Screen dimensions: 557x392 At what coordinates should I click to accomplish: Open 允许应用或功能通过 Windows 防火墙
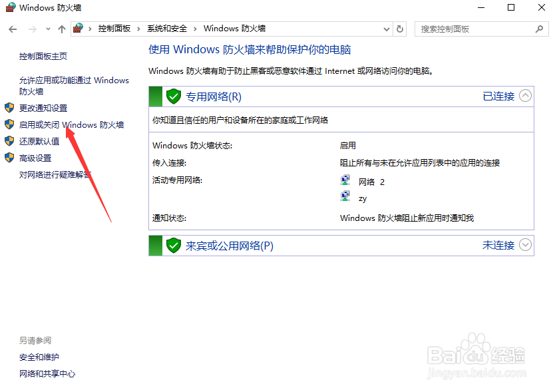[74, 86]
